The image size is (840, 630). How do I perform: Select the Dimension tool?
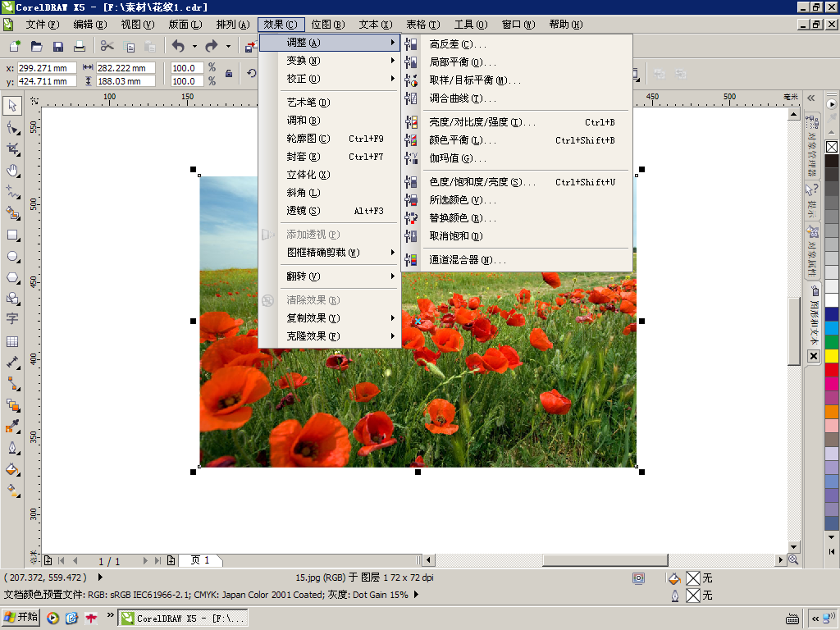[12, 362]
